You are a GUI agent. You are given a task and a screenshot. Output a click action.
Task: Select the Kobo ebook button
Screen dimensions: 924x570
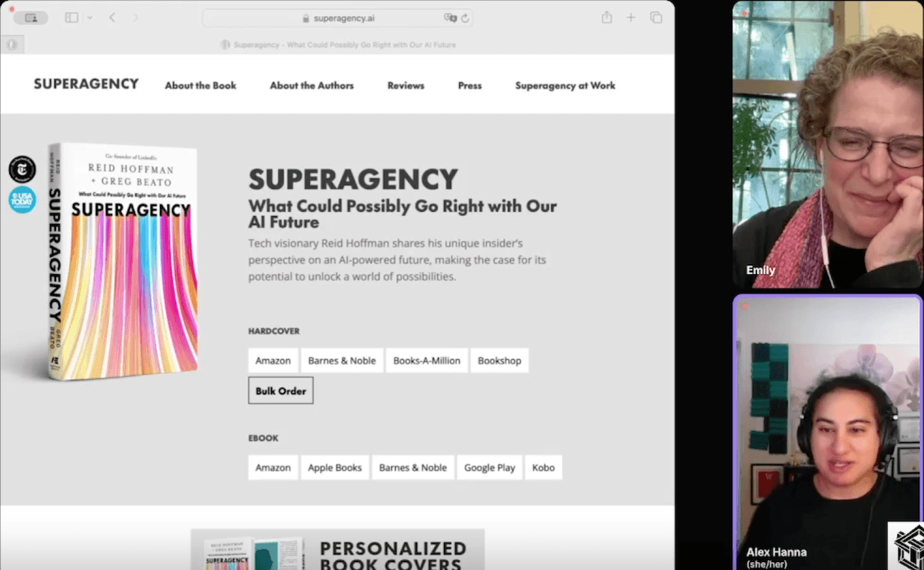[543, 467]
